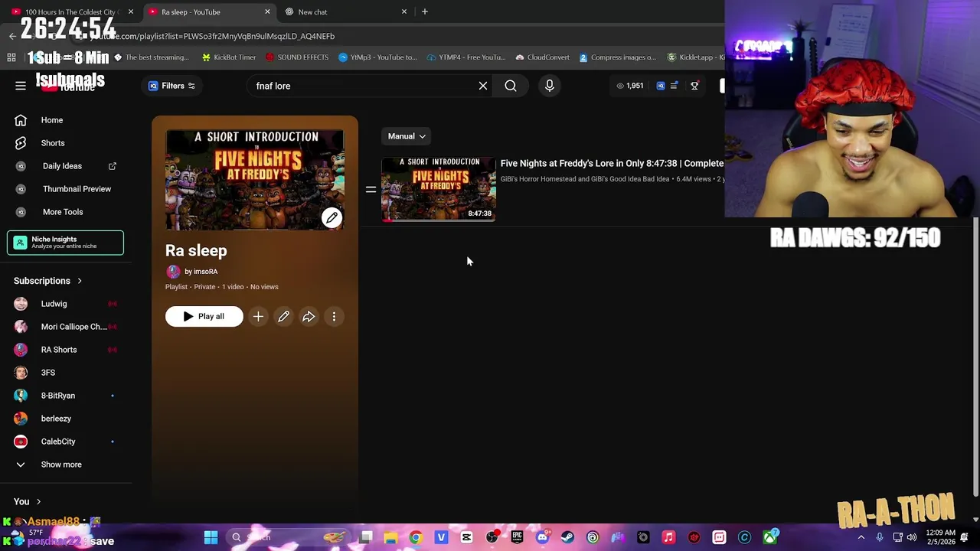Edit the playlist thumbnail with pencil icon
This screenshot has height=551, width=980.
pyautogui.click(x=332, y=218)
